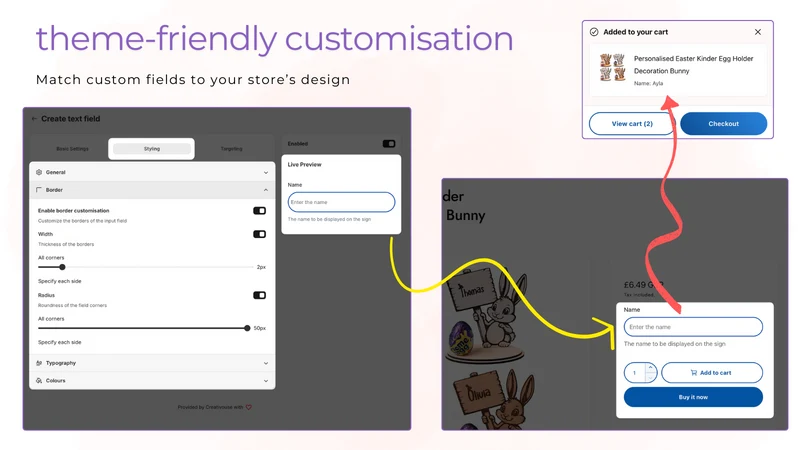800x450 pixels.
Task: Increase quantity with the up stepper arrow
Action: pos(651,367)
